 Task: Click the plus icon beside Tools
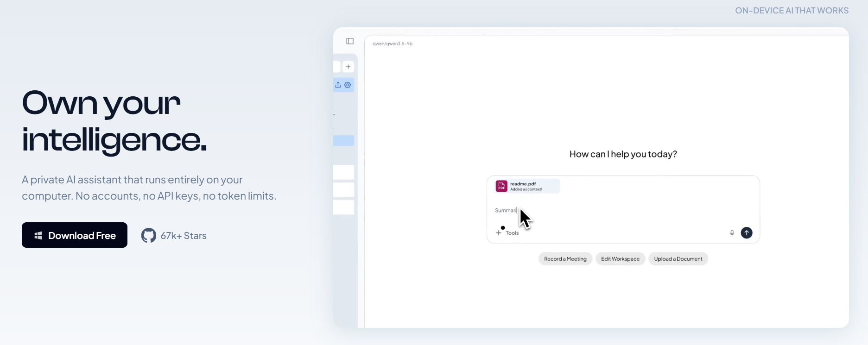[499, 233]
